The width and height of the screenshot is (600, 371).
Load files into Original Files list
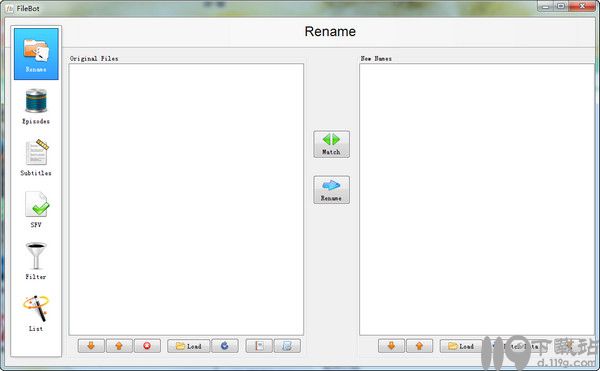click(189, 346)
